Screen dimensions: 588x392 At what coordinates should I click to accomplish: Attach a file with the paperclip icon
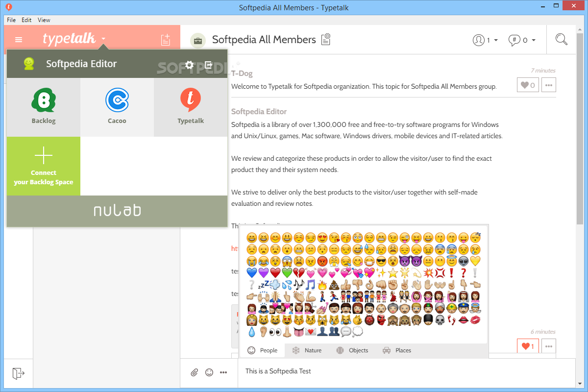tap(195, 372)
